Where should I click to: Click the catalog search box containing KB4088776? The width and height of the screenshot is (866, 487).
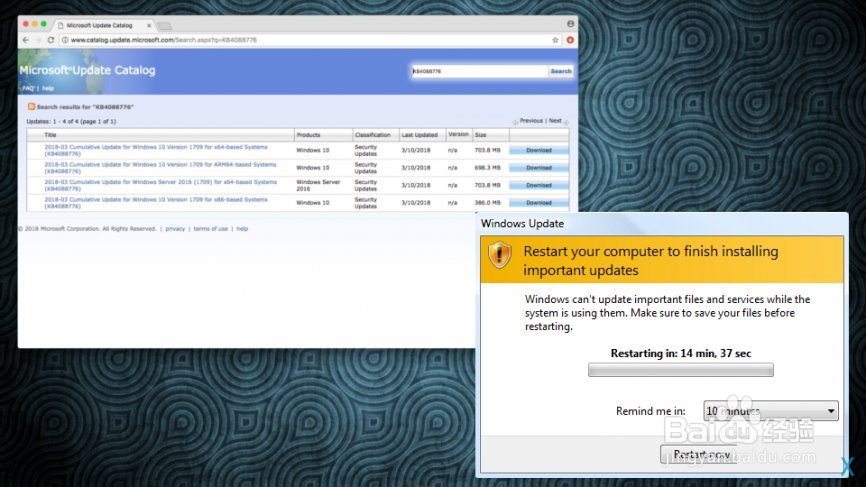pos(479,71)
